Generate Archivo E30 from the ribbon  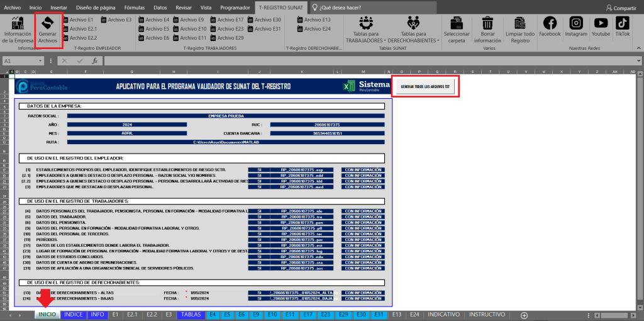click(264, 20)
